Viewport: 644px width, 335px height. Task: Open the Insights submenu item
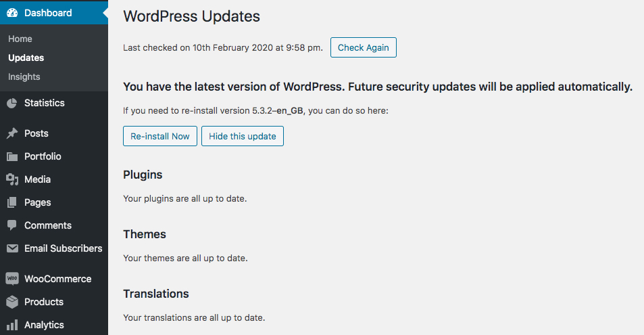click(x=24, y=76)
